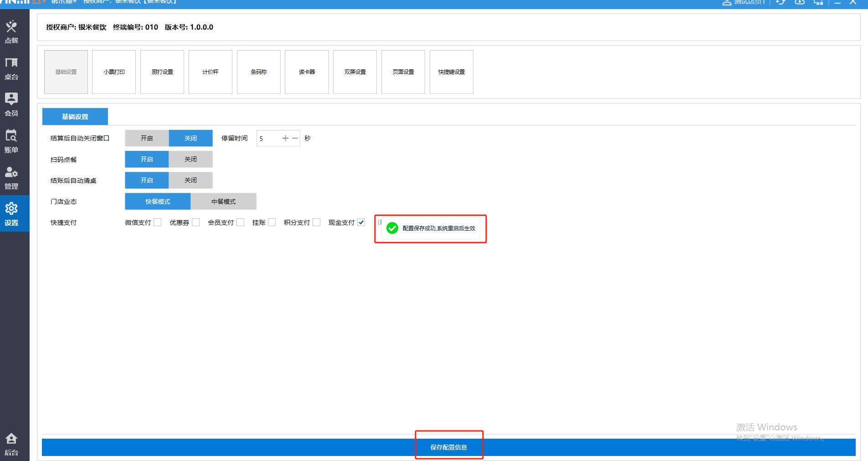Switch 门店业态 to 中餐模式
Screen dimensions: 868x461
pos(223,202)
